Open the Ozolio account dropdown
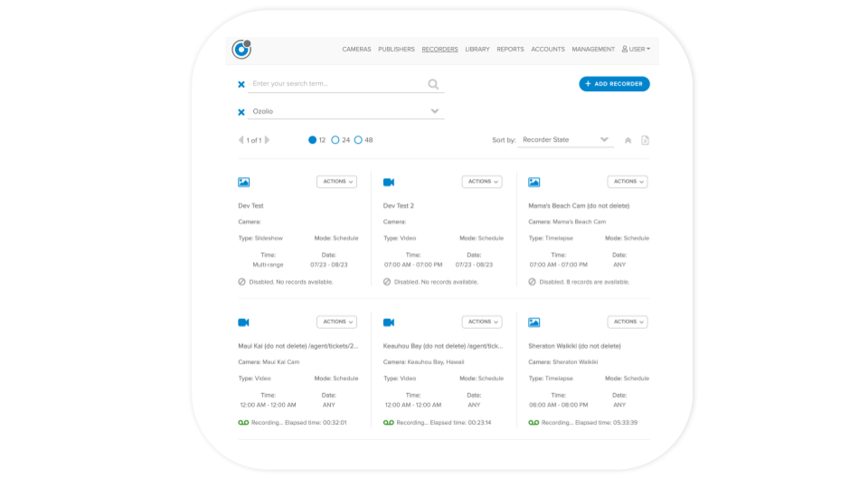This screenshot has height=488, width=868. point(346,111)
